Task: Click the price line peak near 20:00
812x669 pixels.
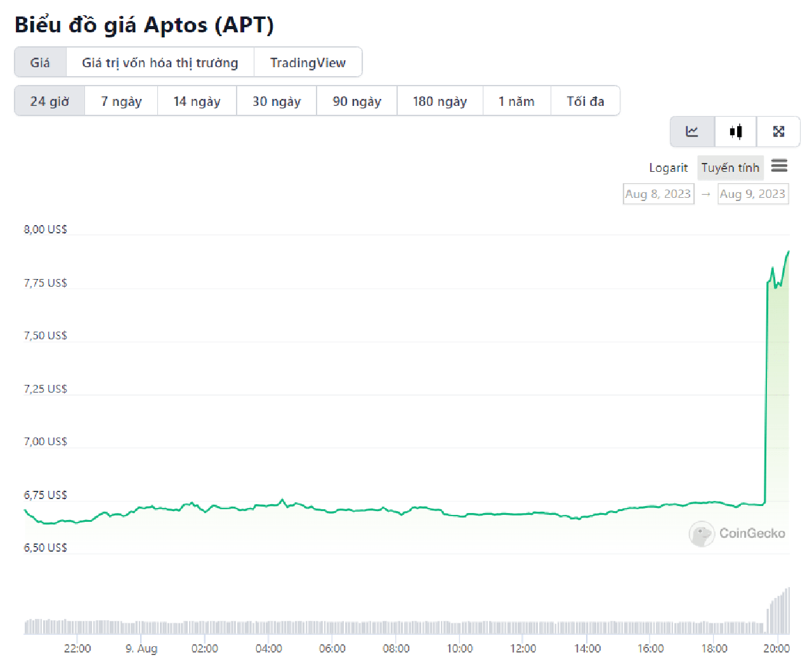Action: [x=789, y=252]
